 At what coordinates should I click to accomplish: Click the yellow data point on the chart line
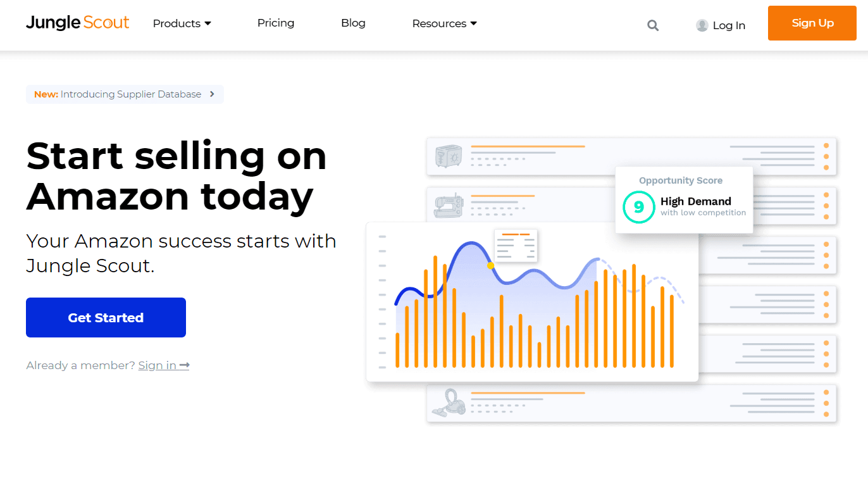point(490,266)
